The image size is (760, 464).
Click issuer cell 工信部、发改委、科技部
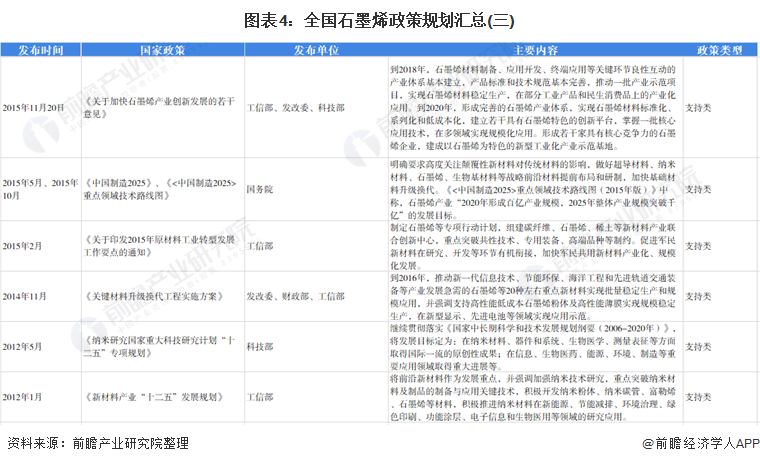click(296, 108)
